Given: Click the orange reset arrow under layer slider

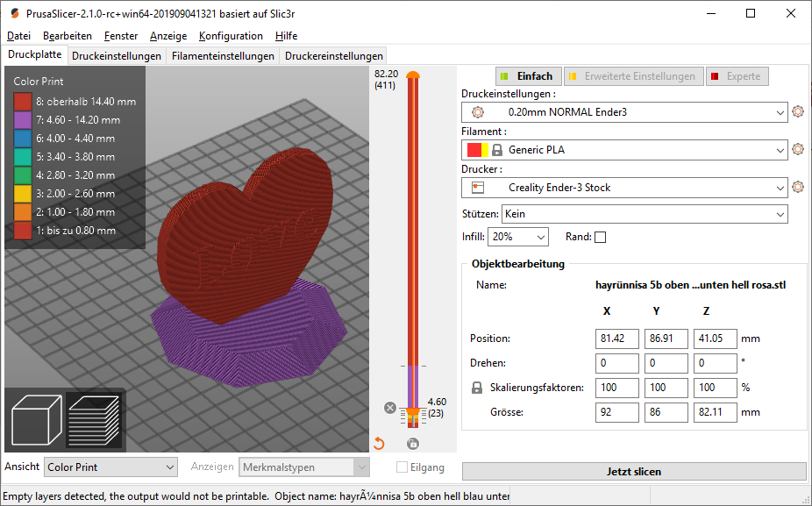Looking at the screenshot, I should coord(379,444).
